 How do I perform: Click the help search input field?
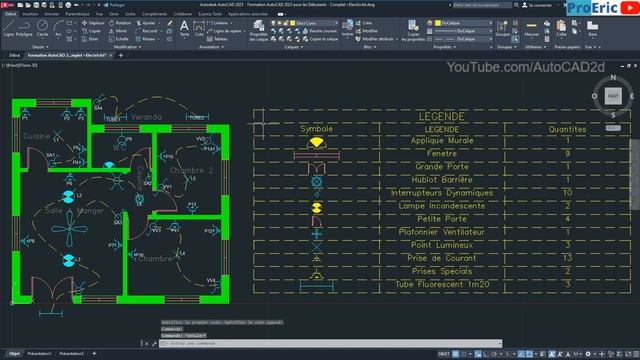pyautogui.click(x=482, y=5)
